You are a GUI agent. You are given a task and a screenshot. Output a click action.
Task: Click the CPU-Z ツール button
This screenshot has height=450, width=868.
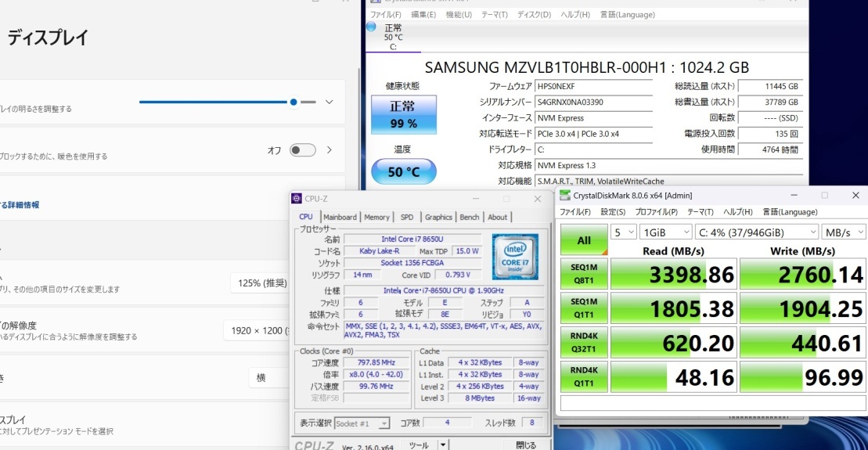pos(419,445)
